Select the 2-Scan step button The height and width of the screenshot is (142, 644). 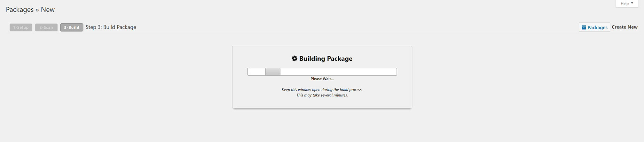(x=46, y=27)
